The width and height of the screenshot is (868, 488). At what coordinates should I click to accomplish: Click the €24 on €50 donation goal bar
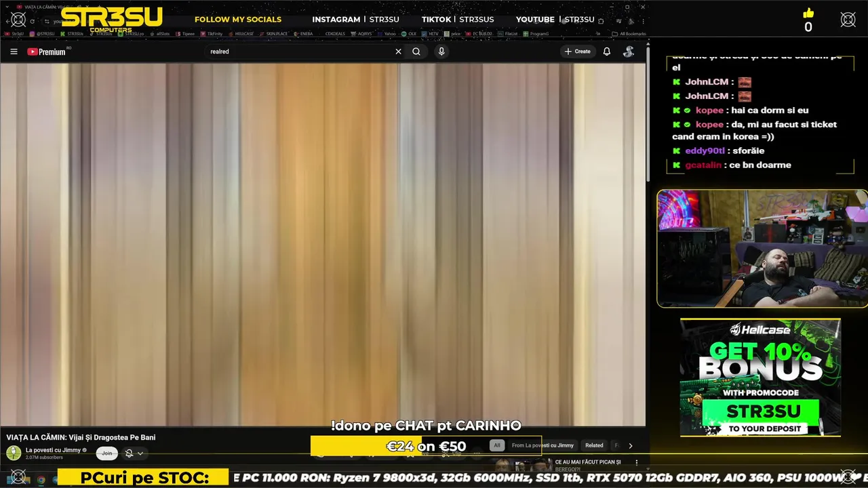point(426,446)
